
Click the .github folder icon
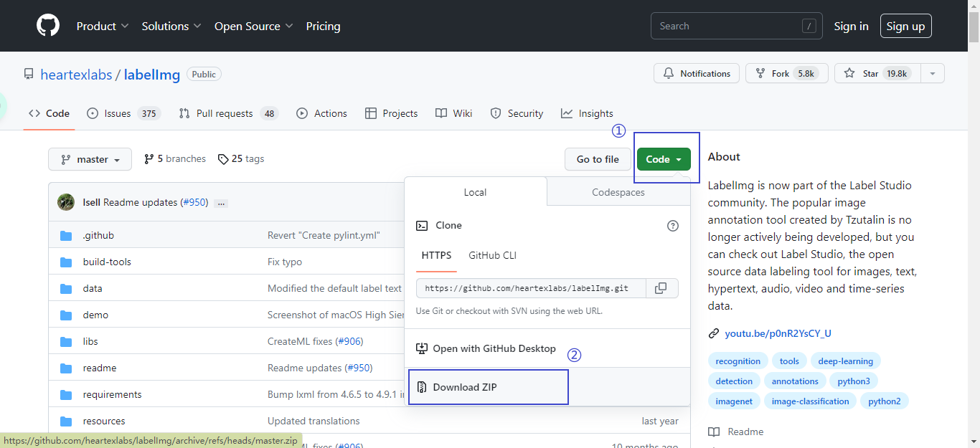(x=67, y=236)
